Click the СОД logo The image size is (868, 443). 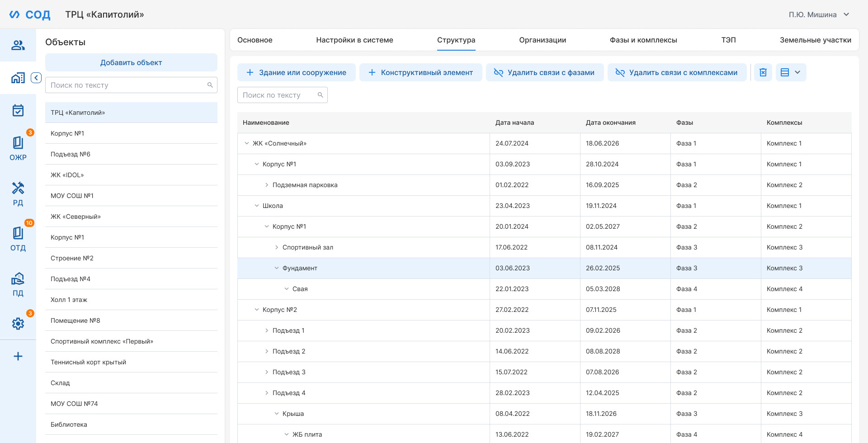point(30,14)
